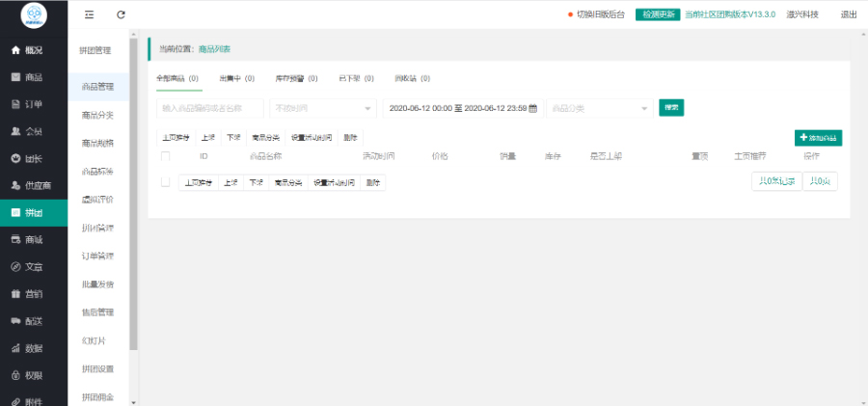Click 检测更新 button in top bar
This screenshot has height=406, width=868.
point(658,15)
